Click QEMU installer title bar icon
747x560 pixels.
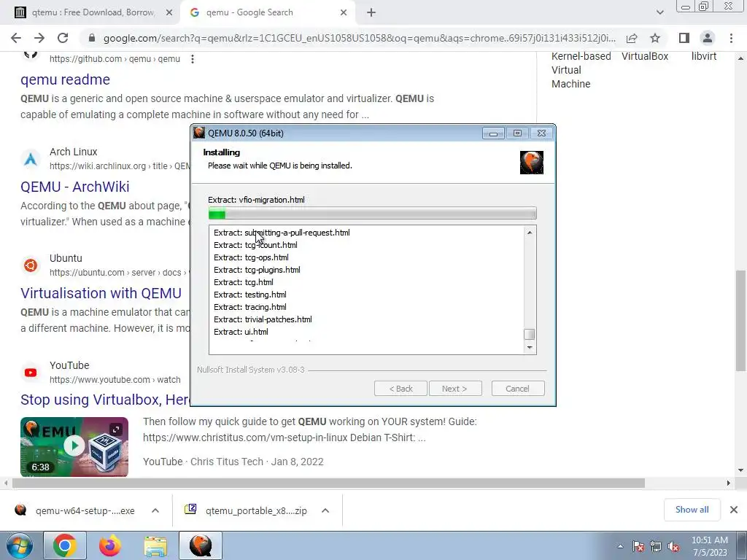point(199,133)
